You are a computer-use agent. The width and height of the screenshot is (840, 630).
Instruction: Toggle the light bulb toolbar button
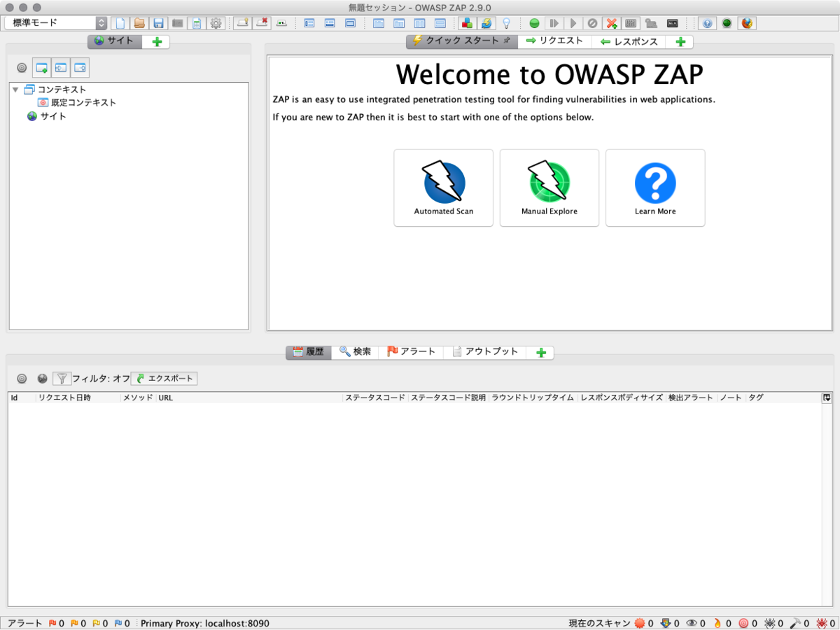[505, 23]
